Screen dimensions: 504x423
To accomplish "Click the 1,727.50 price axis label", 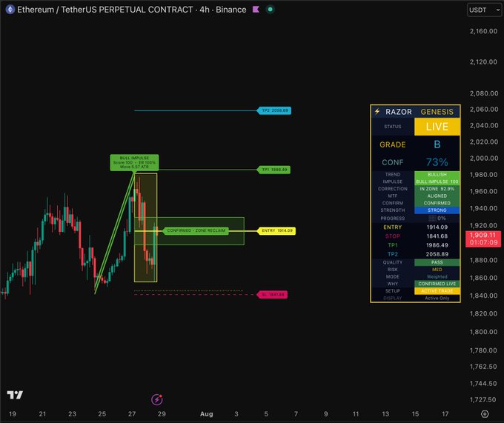I will 483,399.
